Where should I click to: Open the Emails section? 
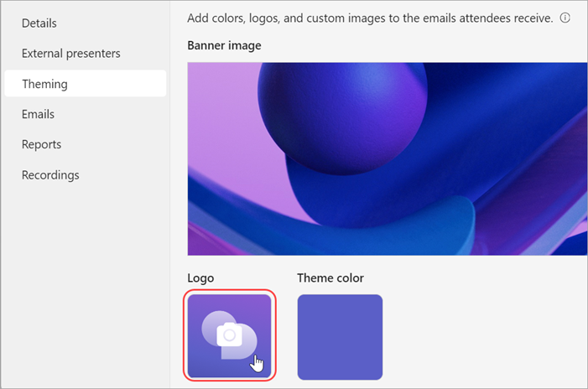click(x=39, y=114)
